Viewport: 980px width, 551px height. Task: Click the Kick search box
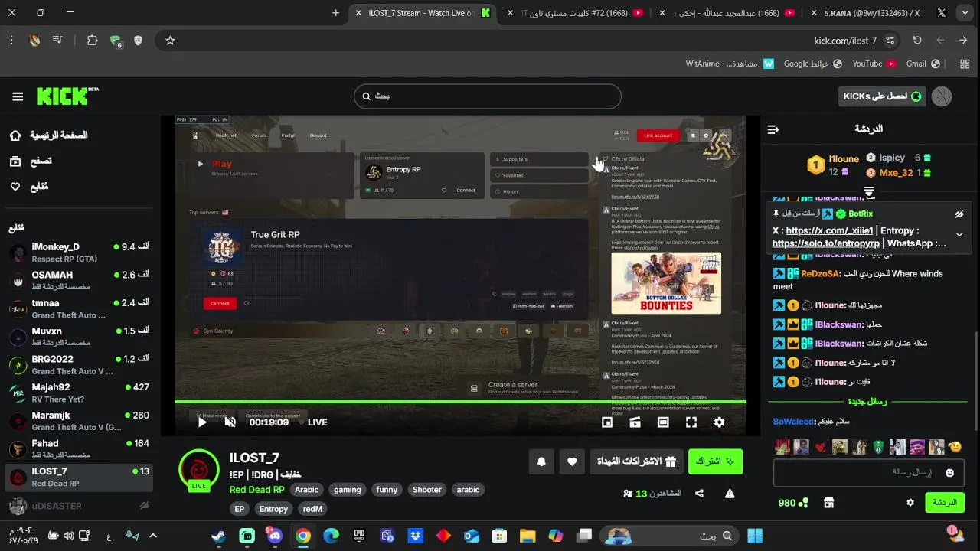coord(487,96)
